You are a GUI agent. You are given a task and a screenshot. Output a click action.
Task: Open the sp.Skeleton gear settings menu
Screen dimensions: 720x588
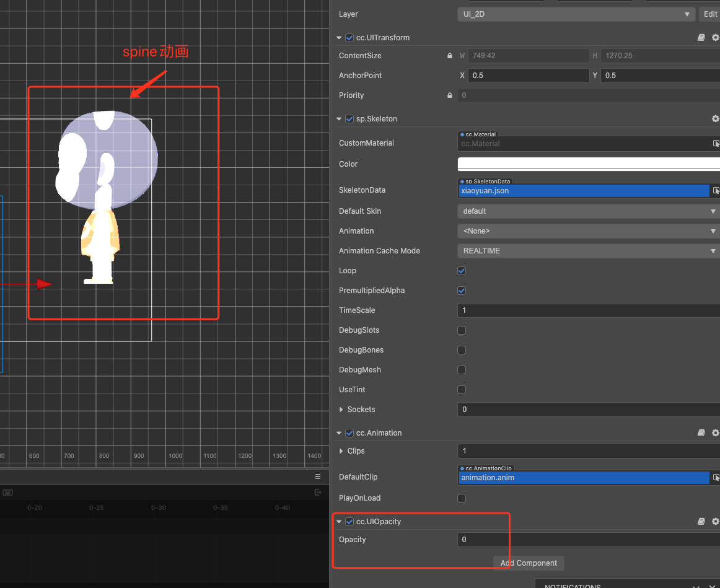pos(715,118)
